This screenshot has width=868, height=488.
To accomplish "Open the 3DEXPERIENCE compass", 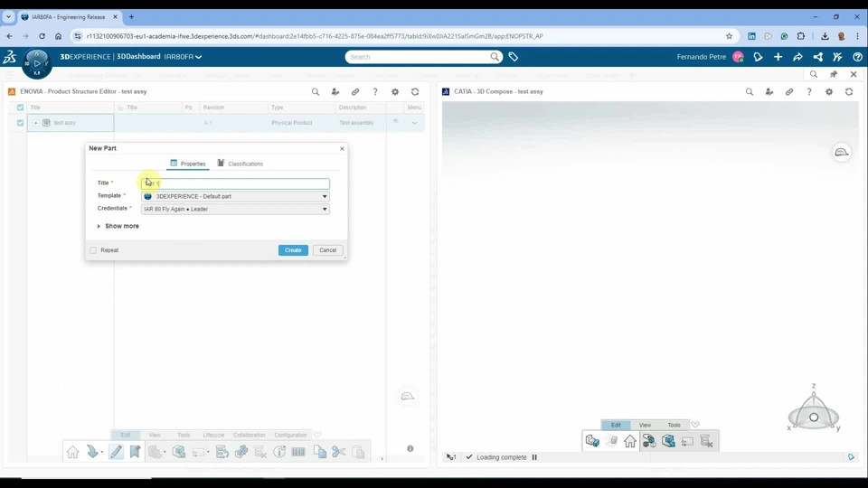I will [36, 63].
